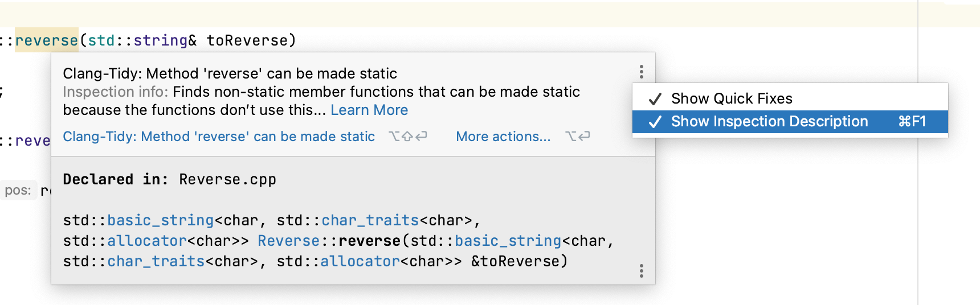Click the toReverse parameter in the editor
Screen dimensions: 980x305
point(247,40)
